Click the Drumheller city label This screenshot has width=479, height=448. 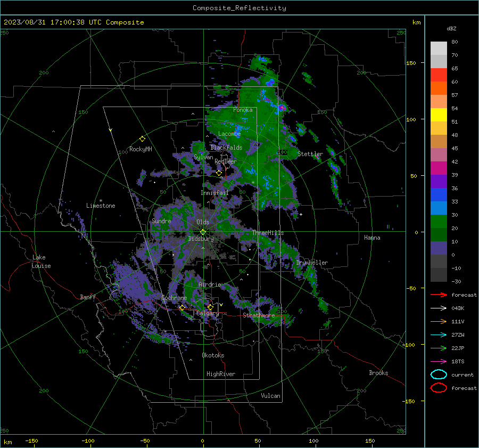pos(312,263)
